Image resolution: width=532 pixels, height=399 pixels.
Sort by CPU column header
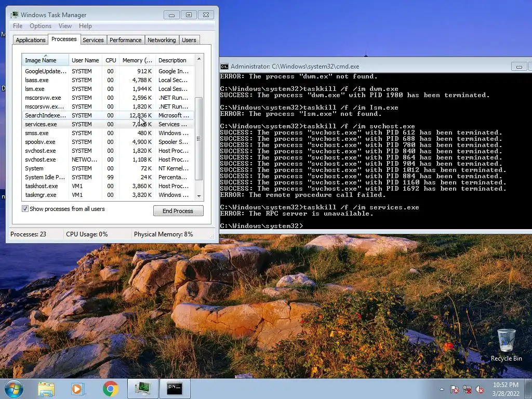click(111, 60)
